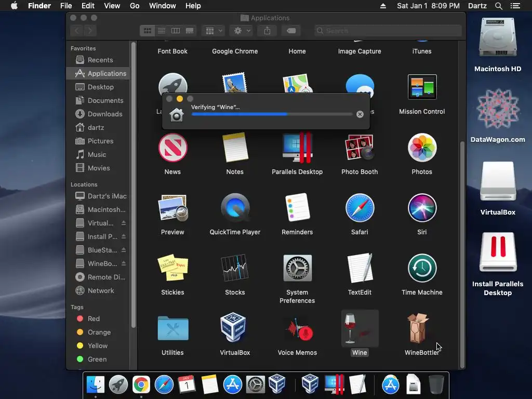Select Documents in the sidebar

pos(98,100)
